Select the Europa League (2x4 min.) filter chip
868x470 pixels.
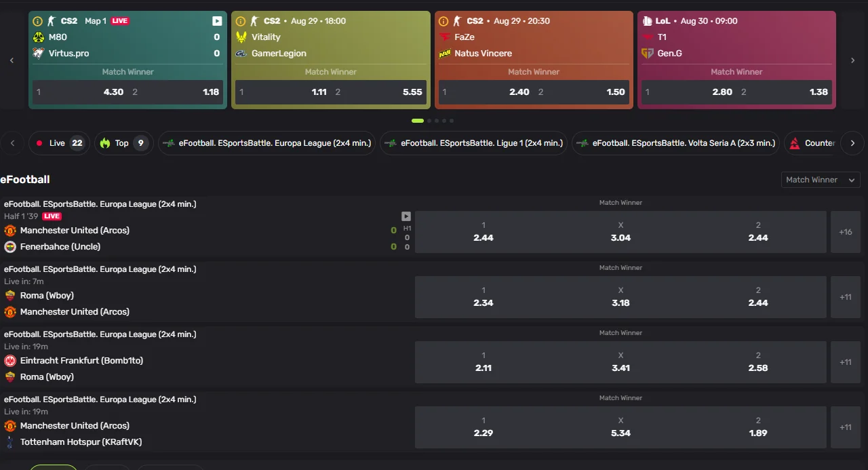[267, 143]
